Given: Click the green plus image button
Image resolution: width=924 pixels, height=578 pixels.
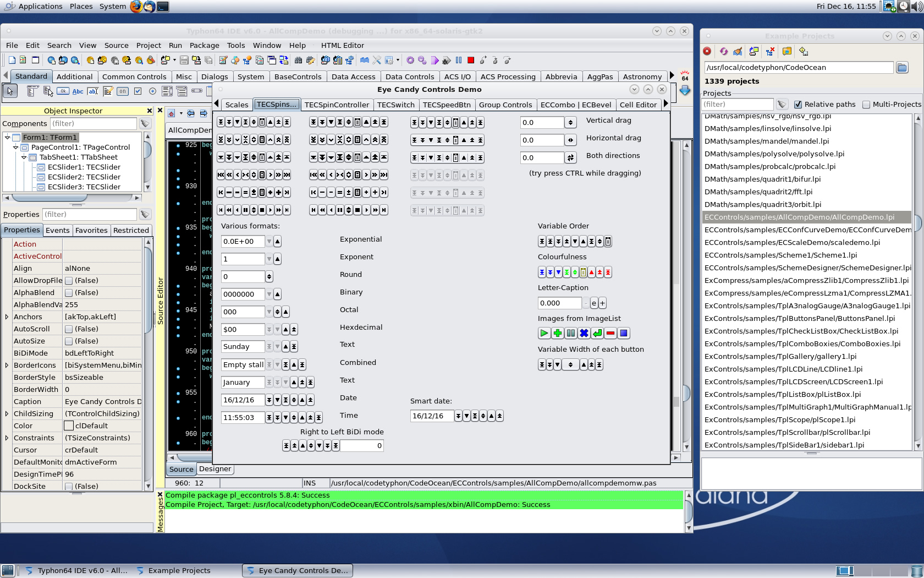Looking at the screenshot, I should (x=557, y=333).
